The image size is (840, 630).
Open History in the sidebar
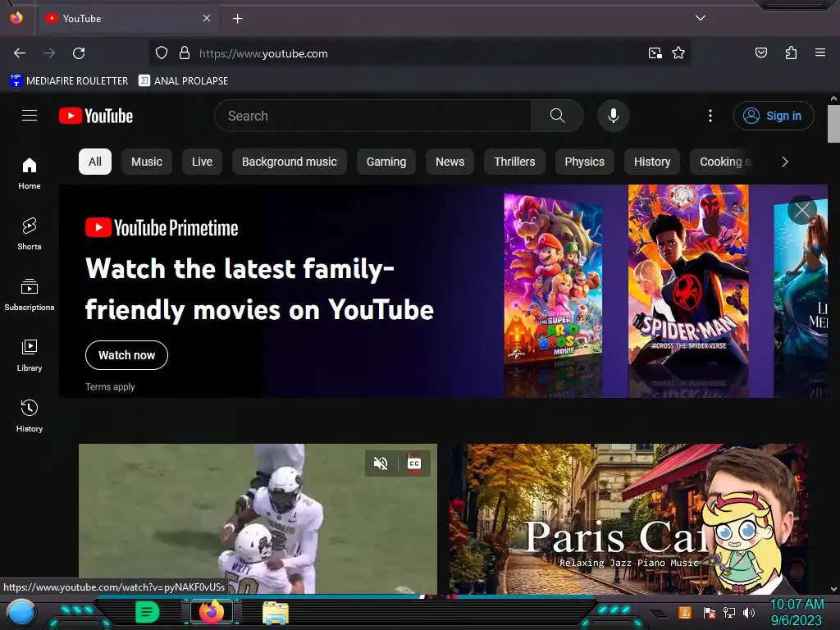click(x=30, y=416)
